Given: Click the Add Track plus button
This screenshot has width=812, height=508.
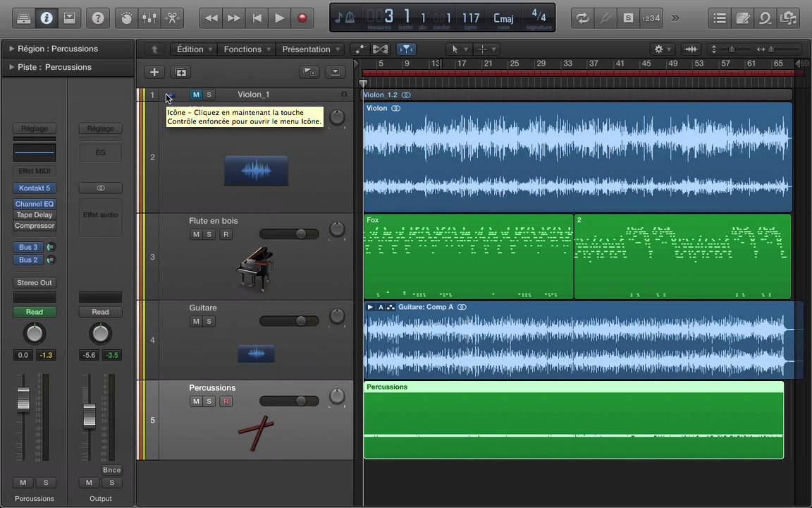Looking at the screenshot, I should tap(154, 72).
